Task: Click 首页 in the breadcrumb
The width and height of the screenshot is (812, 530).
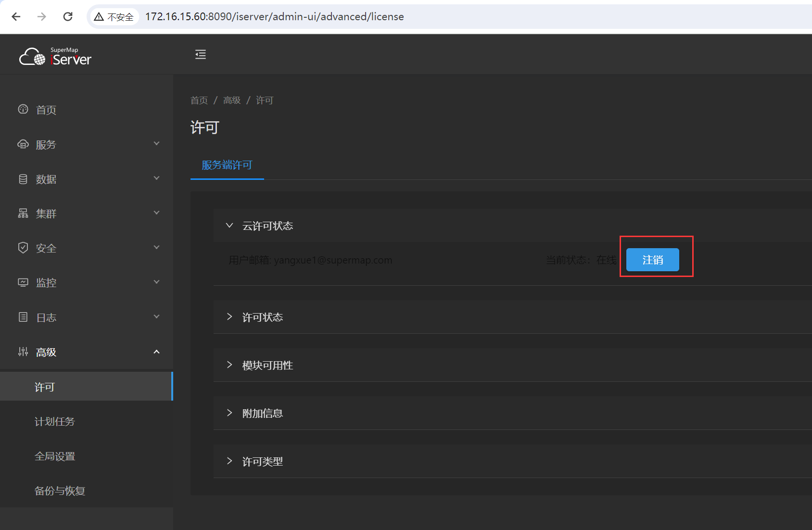Action: (199, 100)
